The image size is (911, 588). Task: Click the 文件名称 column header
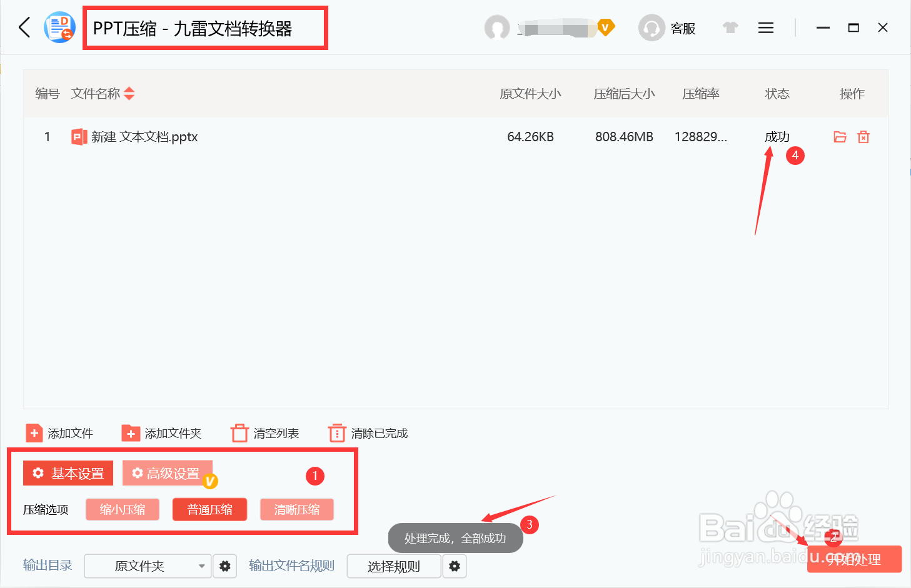click(96, 94)
